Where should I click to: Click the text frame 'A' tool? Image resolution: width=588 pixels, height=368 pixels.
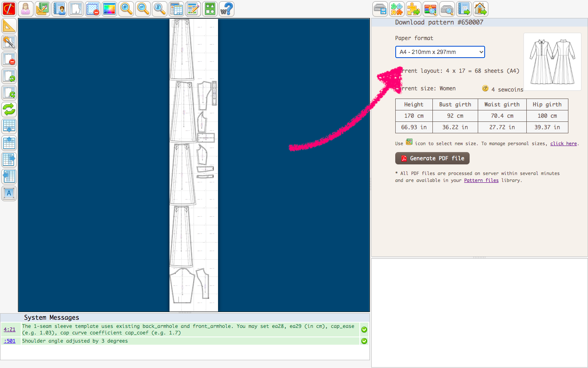(9, 193)
